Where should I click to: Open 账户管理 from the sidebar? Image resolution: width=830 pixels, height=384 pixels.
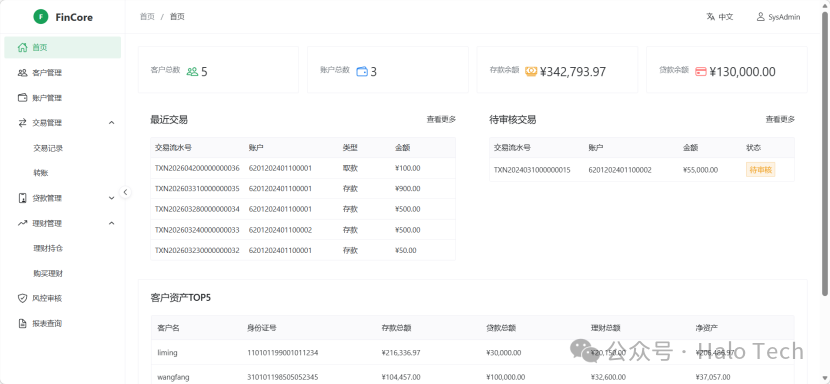click(62, 97)
